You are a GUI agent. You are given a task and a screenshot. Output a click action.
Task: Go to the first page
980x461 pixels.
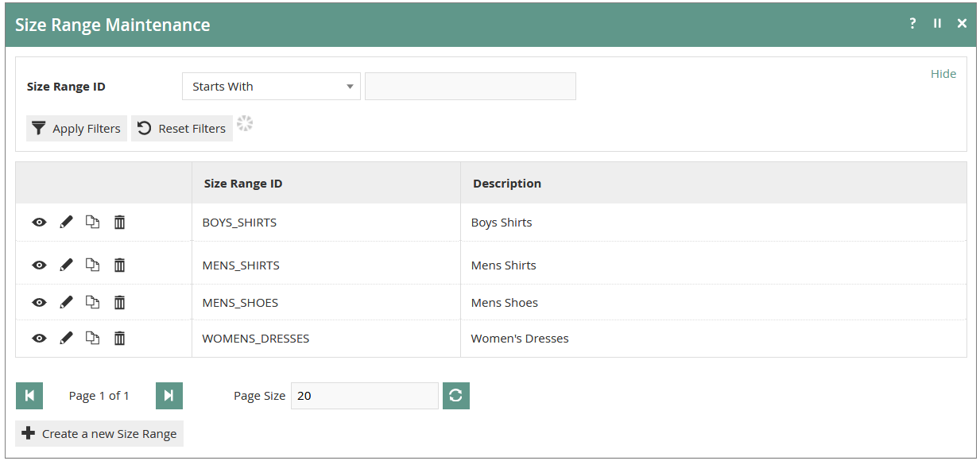point(29,396)
